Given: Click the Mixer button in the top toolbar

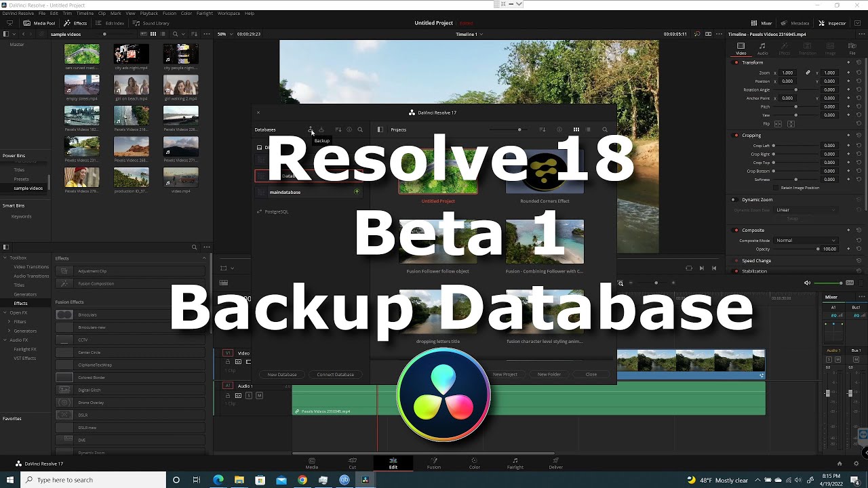Looking at the screenshot, I should click(x=762, y=23).
